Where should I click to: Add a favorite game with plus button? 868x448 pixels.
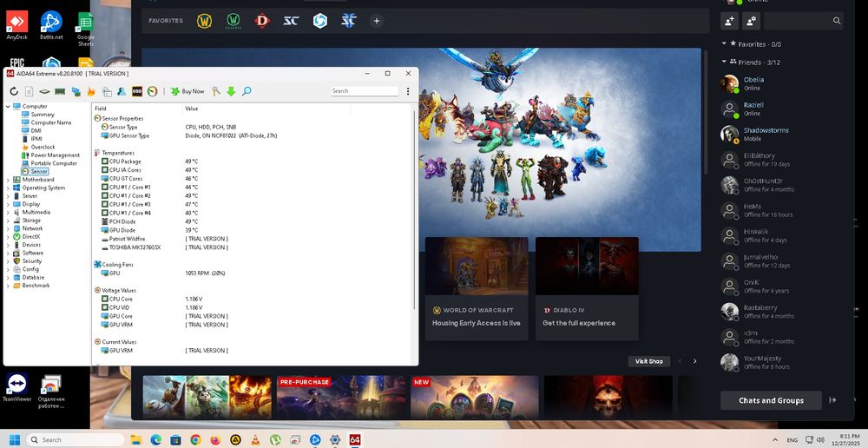377,21
